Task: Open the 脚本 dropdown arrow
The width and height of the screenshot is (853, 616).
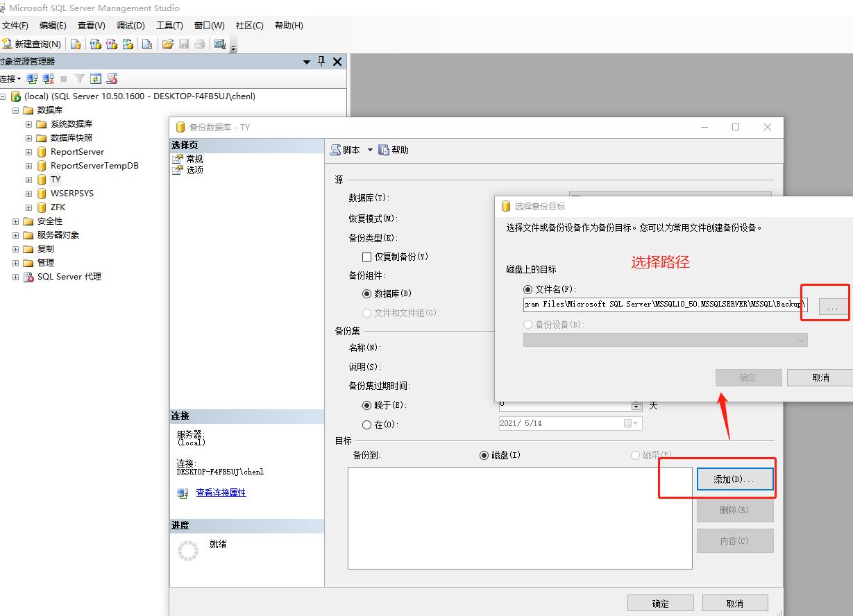Action: [370, 151]
